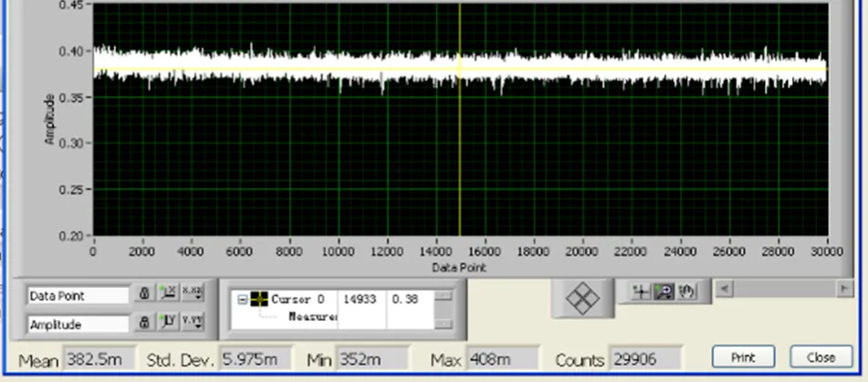Image resolution: width=868 pixels, height=382 pixels.
Task: Click the Cursor 0 crosshair icon
Action: pyautogui.click(x=258, y=299)
